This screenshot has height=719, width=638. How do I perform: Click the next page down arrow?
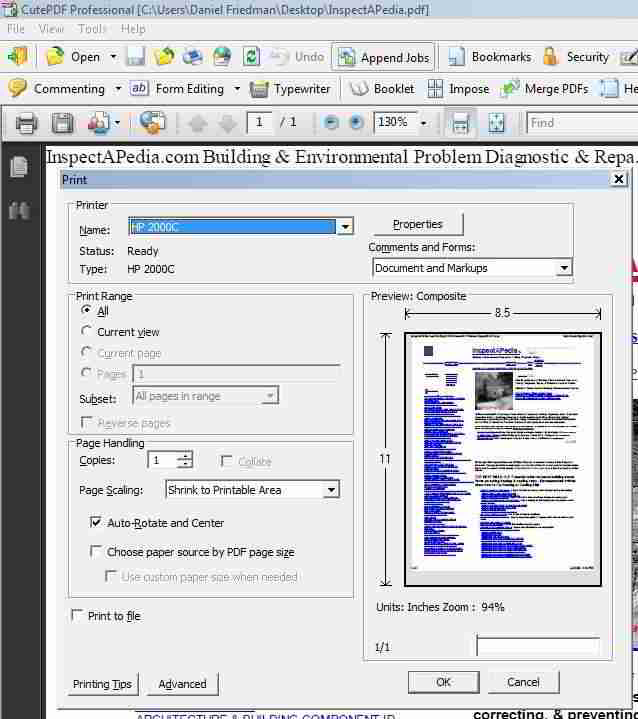click(228, 123)
